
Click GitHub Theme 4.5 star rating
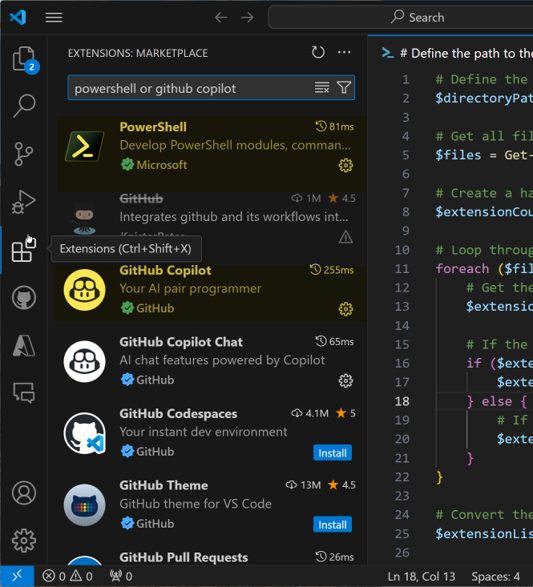click(x=342, y=485)
